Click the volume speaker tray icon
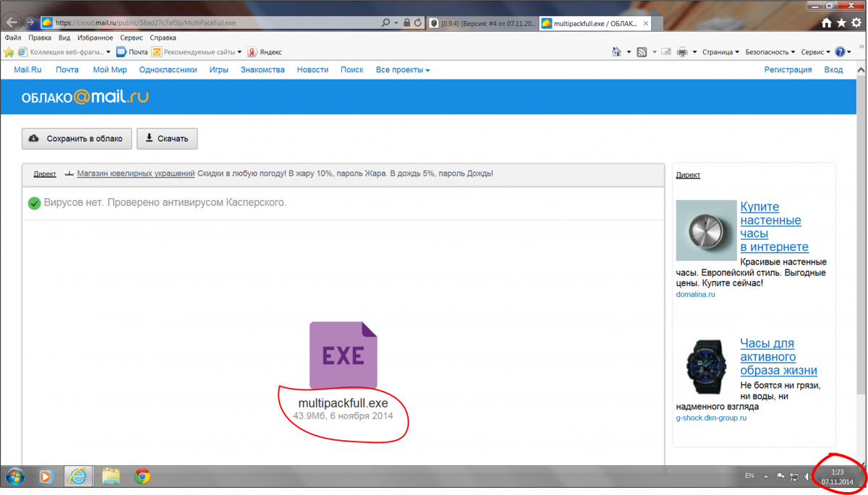 click(807, 477)
